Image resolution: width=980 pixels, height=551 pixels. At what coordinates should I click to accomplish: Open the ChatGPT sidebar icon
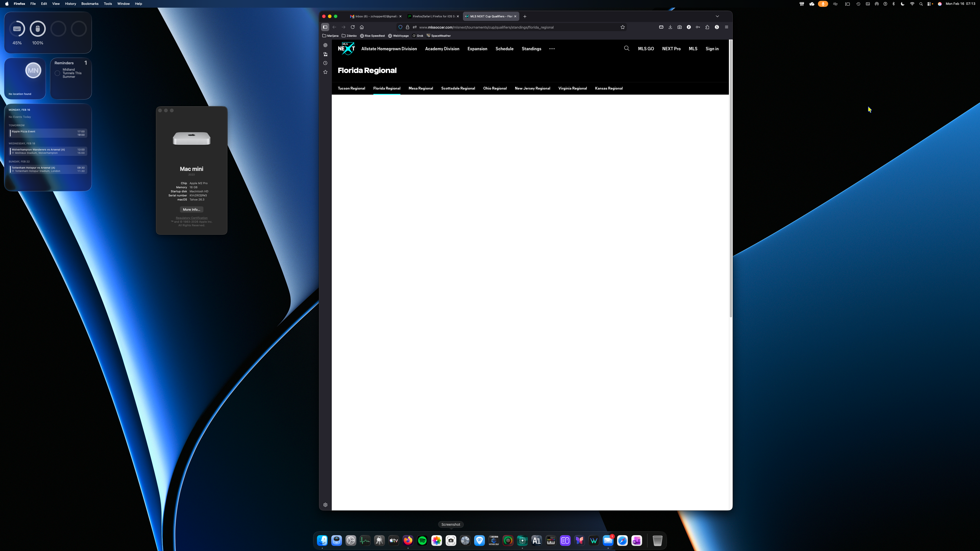point(325,45)
